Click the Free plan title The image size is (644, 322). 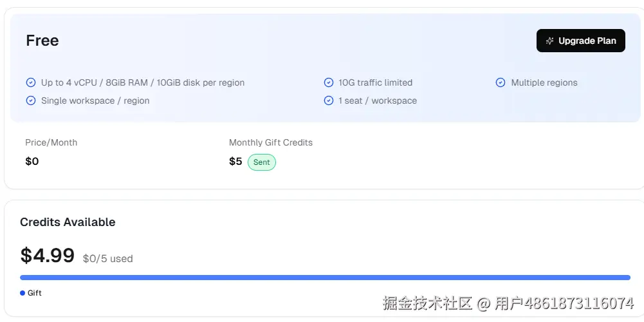pyautogui.click(x=42, y=41)
